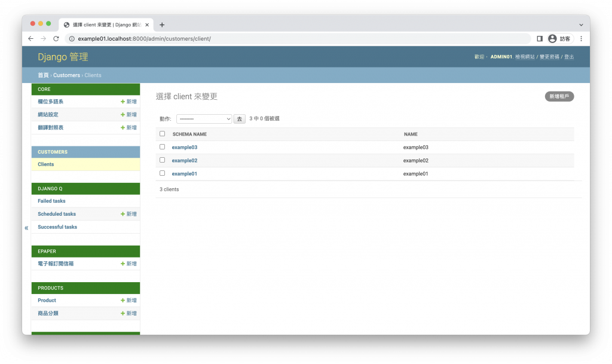This screenshot has height=364, width=612.
Task: Open 欄位多語系 in the sidebar
Action: click(x=50, y=102)
